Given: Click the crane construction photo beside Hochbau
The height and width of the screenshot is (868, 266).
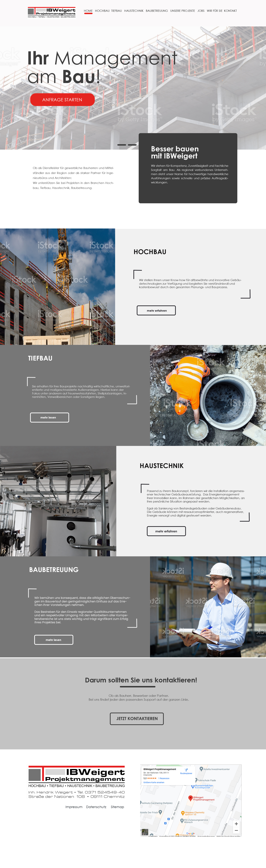Looking at the screenshot, I should click(57, 286).
